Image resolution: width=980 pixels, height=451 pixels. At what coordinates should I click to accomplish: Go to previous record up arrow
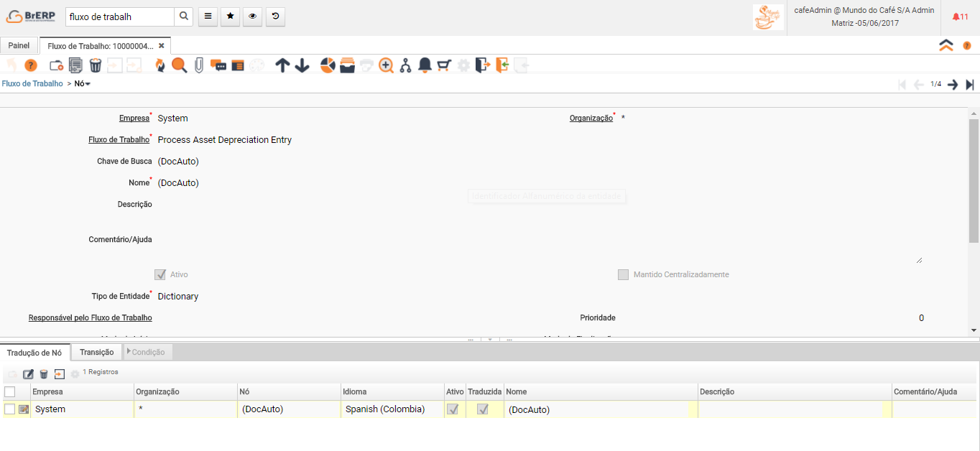pyautogui.click(x=282, y=65)
